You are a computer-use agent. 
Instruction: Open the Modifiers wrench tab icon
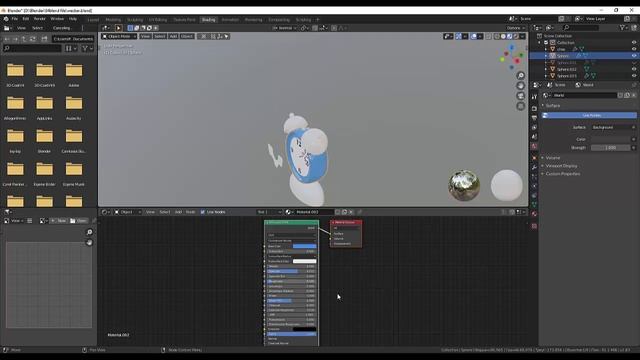coord(534,167)
